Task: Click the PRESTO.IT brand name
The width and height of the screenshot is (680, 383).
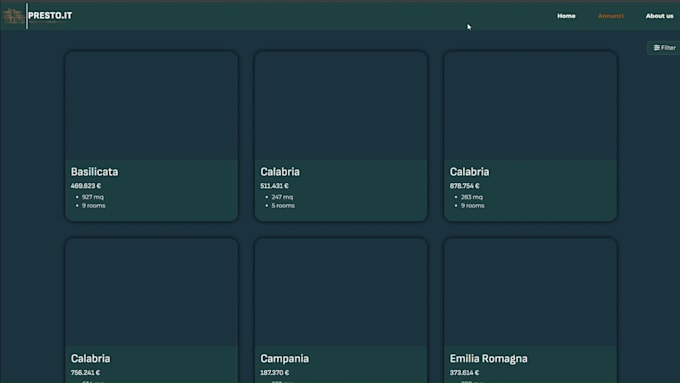Action: [50, 16]
